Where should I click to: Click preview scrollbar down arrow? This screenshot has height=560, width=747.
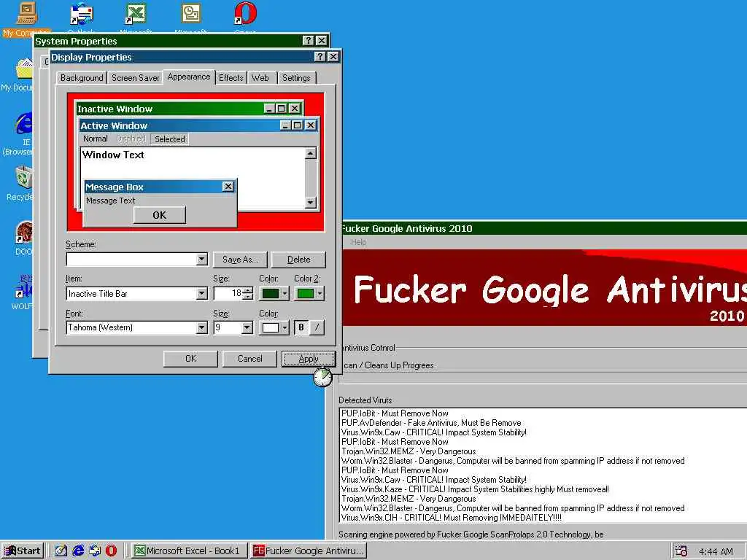click(311, 203)
